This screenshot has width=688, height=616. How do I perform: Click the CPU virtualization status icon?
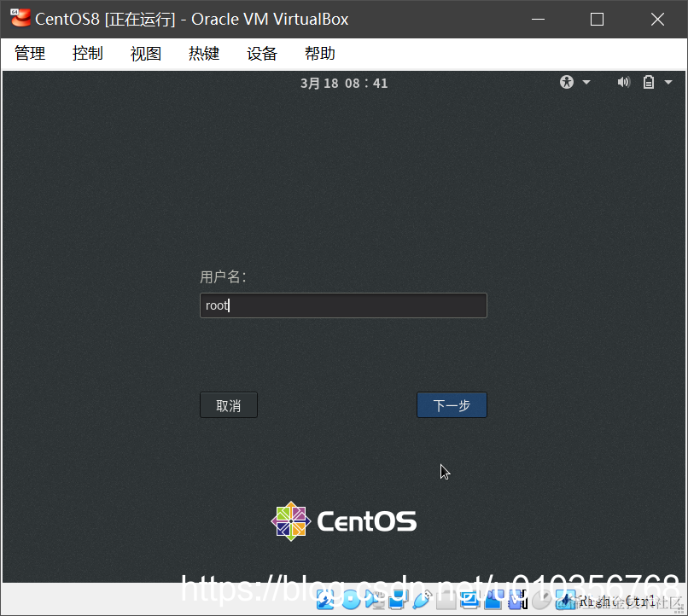[517, 600]
